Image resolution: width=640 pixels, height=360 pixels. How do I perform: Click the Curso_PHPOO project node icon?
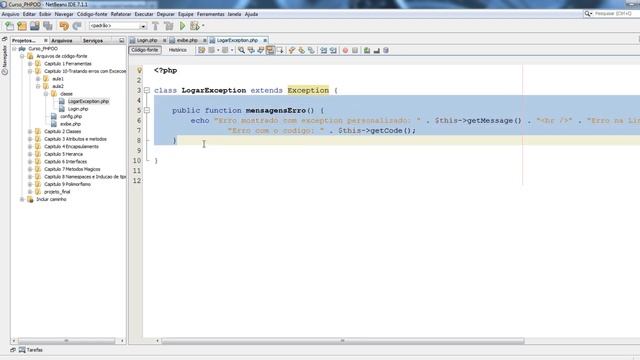coord(22,49)
